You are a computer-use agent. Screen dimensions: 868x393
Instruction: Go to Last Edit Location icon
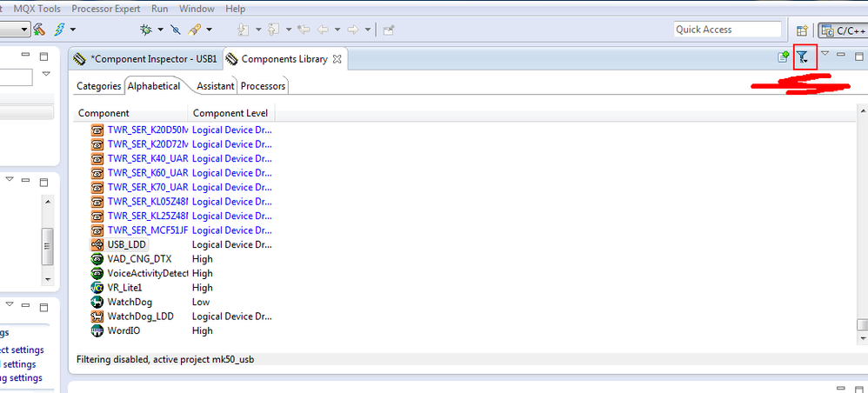304,30
